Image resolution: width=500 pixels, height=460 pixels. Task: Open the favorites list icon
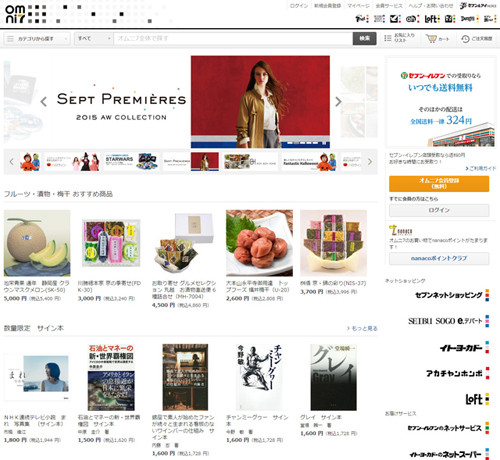tap(387, 38)
